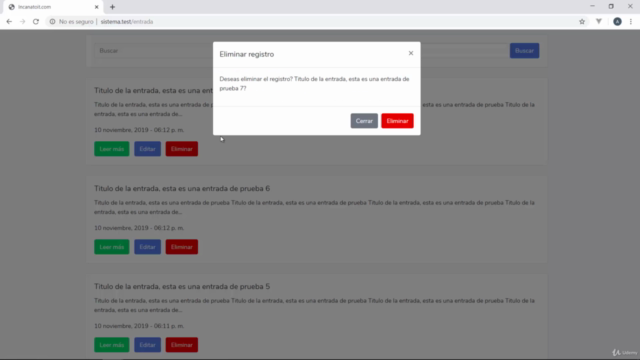Click Editar for prueba 6 entry

click(x=147, y=247)
